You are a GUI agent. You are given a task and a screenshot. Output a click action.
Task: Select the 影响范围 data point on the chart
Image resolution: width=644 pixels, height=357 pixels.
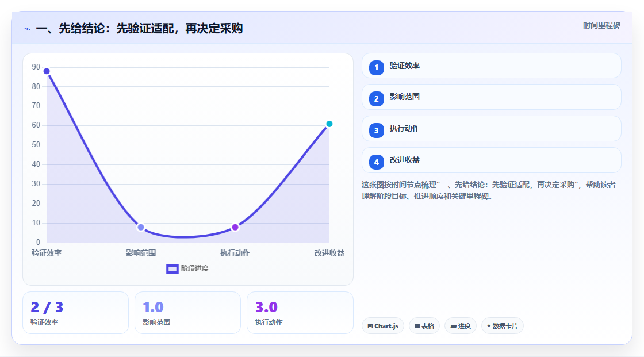click(141, 227)
